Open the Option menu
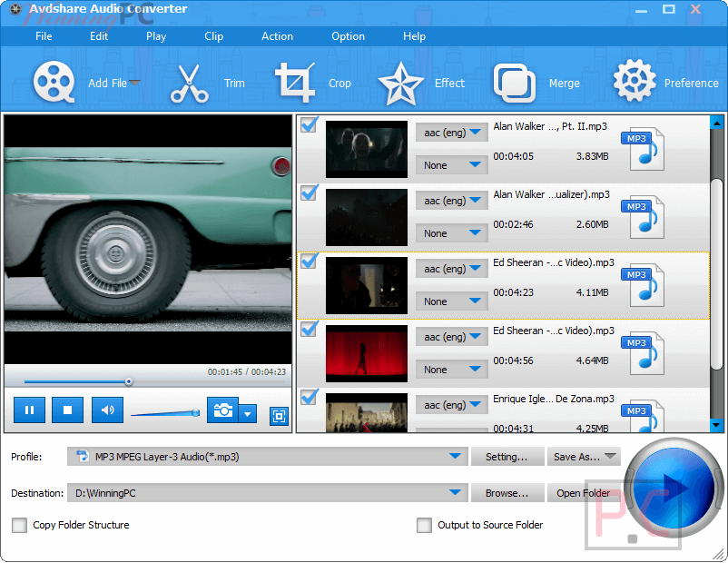This screenshot has height=563, width=728. pyautogui.click(x=348, y=36)
